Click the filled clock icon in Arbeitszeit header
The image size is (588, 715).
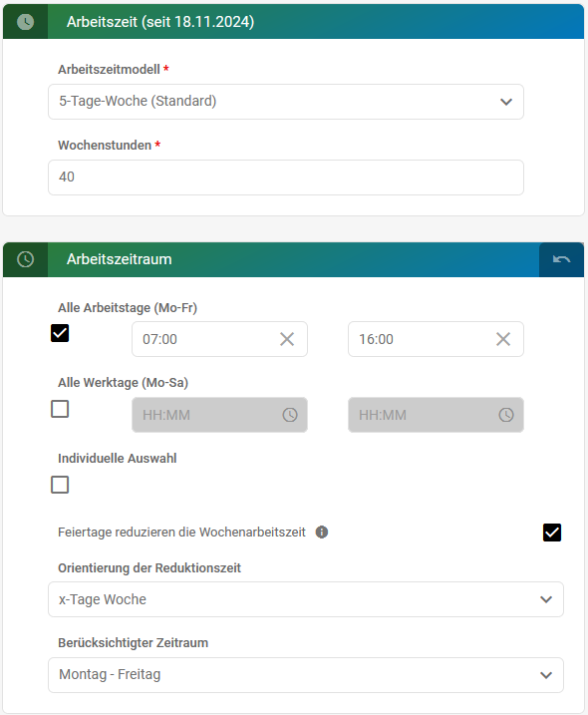(26, 21)
